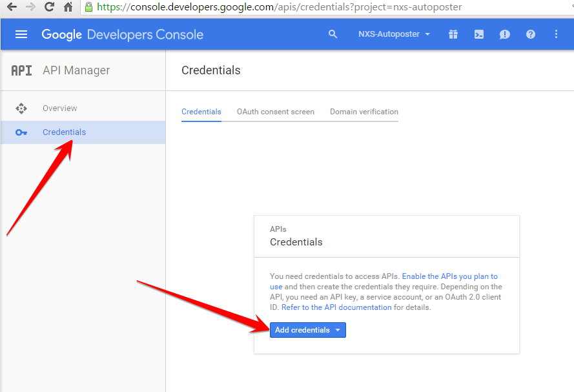
Task: Open the notifications feedback icon
Action: (x=505, y=34)
